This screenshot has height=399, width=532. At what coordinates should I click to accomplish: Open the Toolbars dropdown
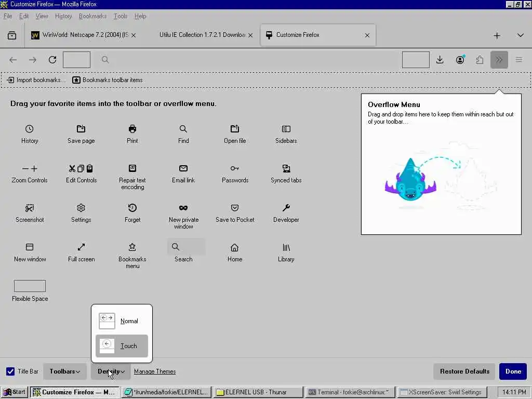[65, 371]
